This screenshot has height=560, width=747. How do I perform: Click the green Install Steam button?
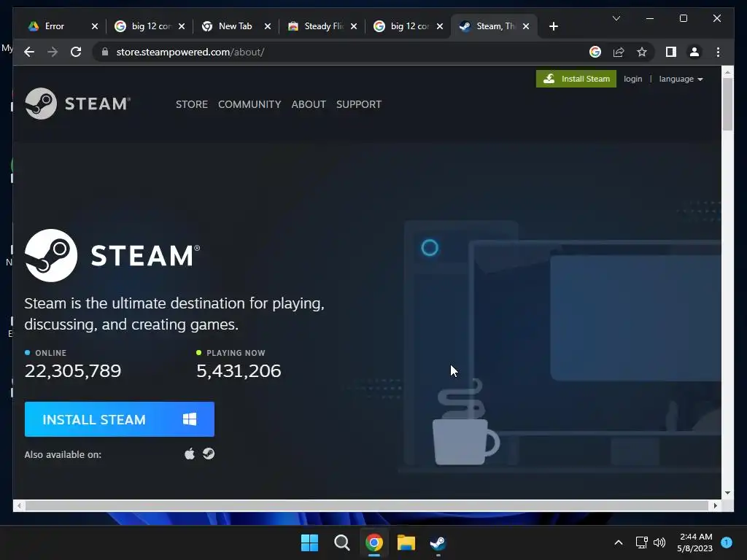(576, 79)
